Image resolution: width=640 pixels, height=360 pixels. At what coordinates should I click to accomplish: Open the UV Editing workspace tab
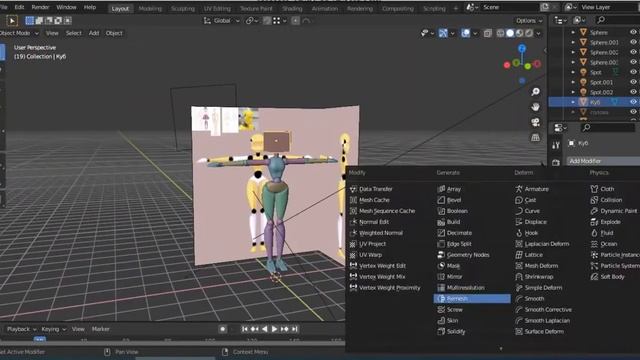pos(217,9)
